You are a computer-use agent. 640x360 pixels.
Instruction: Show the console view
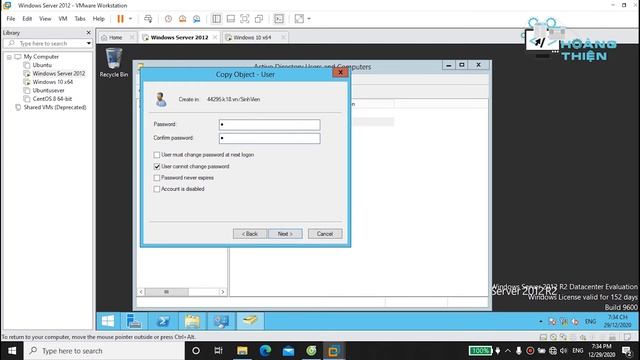(279, 19)
